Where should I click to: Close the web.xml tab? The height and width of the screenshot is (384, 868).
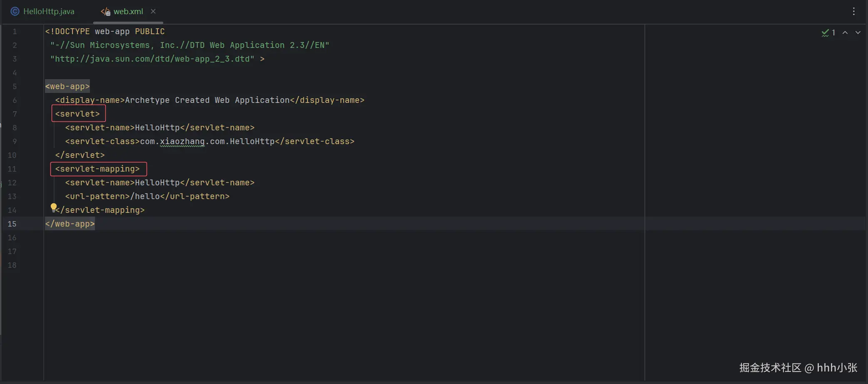(153, 11)
